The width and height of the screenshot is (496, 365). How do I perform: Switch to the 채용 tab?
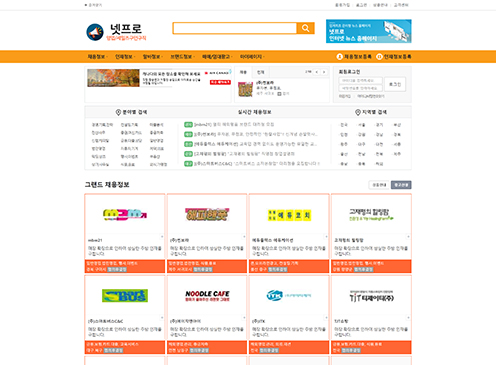point(243,72)
